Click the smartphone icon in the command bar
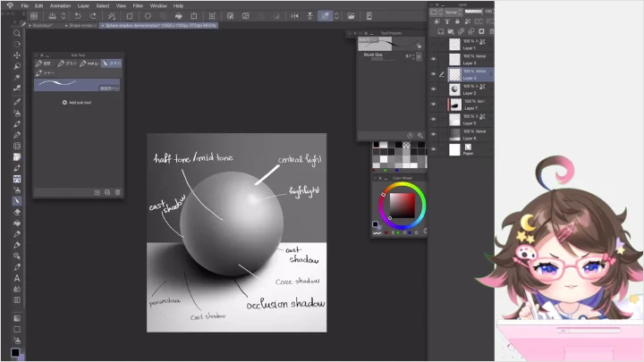Screen dimensions: 644x362 tap(369, 16)
